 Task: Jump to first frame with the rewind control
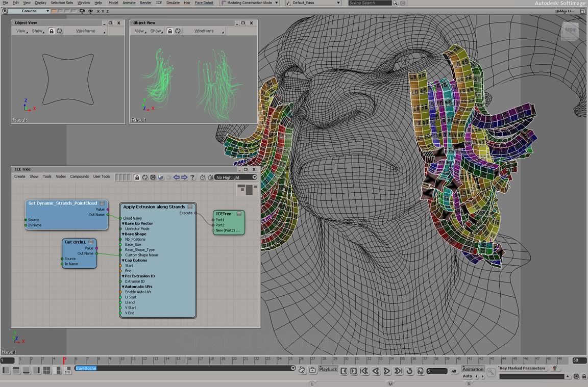(364, 370)
